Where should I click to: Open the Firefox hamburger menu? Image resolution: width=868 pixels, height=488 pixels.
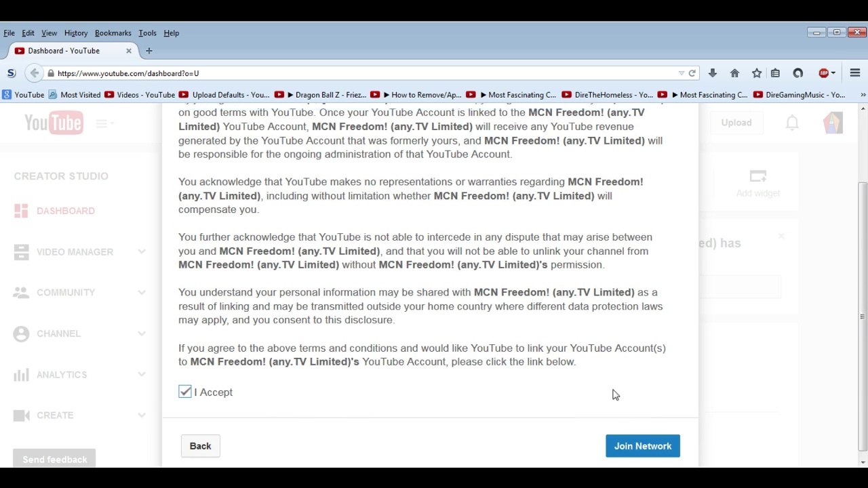(x=855, y=73)
